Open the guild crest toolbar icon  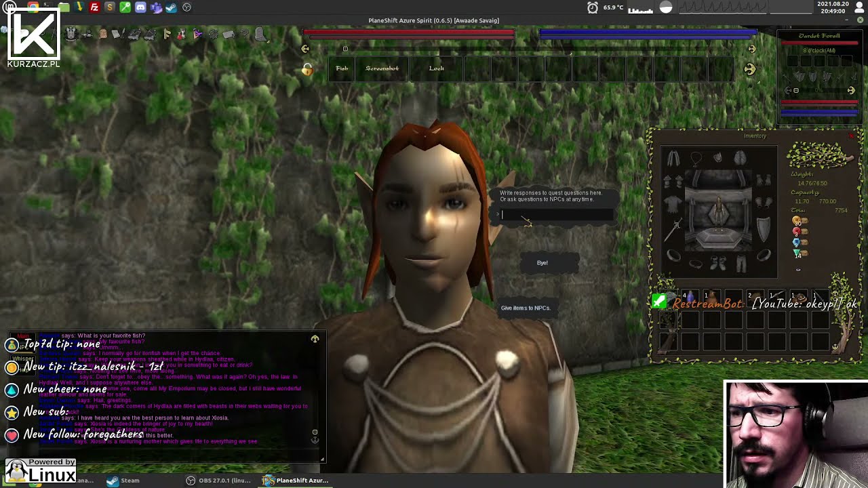[x=70, y=34]
